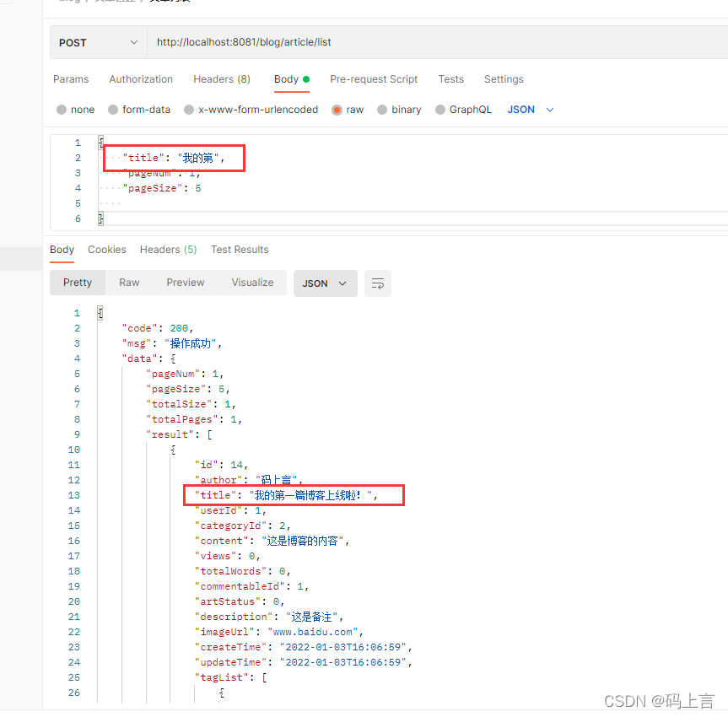Click response "totalPages": 1 line

(x=194, y=419)
